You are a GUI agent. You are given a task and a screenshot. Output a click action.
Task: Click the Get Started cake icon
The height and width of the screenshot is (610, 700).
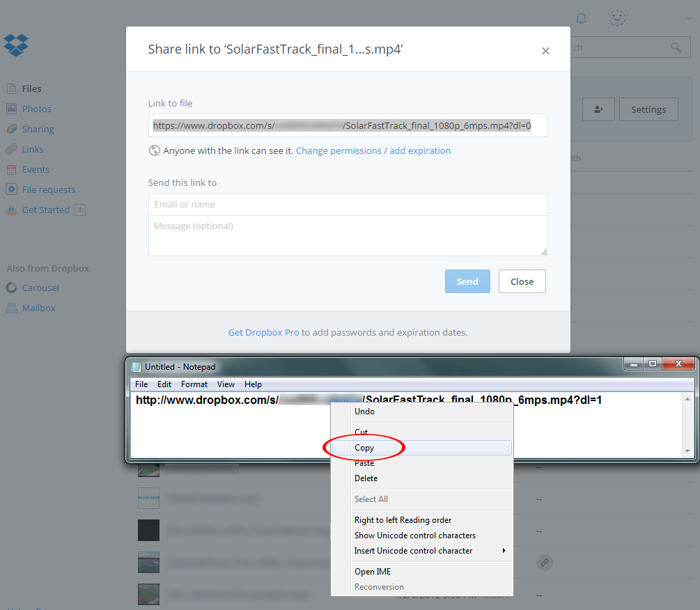(x=12, y=210)
